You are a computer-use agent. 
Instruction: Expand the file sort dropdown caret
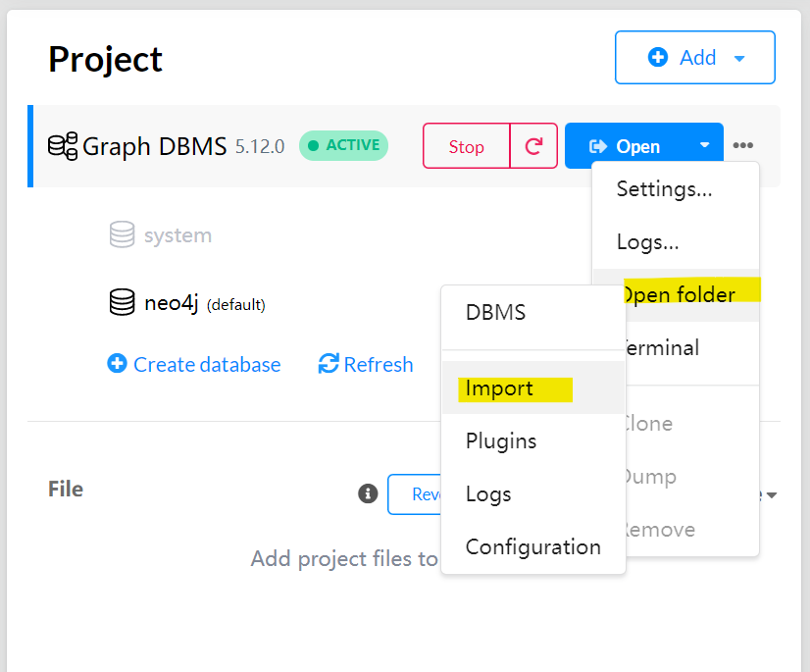(x=772, y=495)
